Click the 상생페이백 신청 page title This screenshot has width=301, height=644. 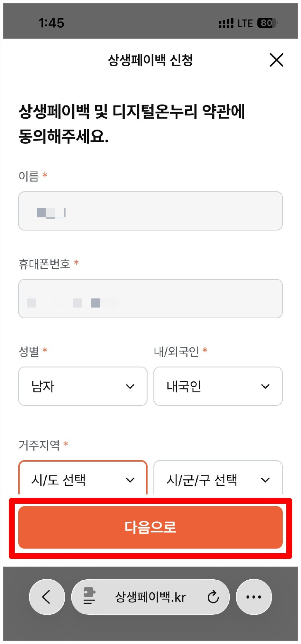tap(150, 60)
